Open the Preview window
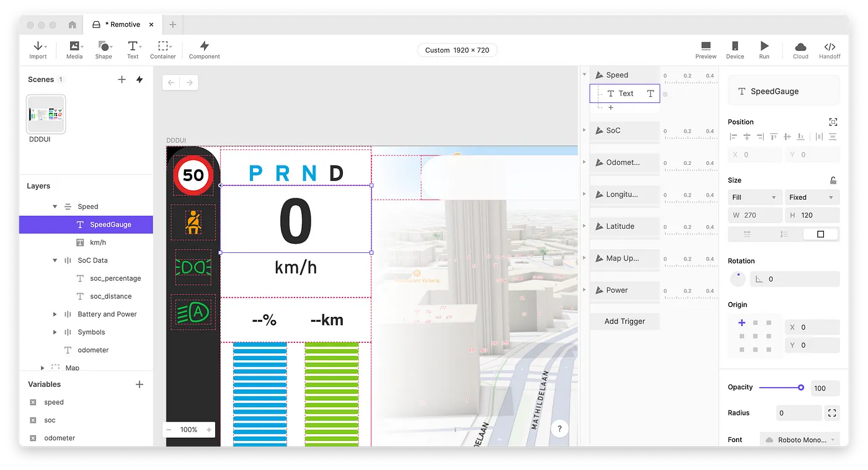 click(706, 50)
